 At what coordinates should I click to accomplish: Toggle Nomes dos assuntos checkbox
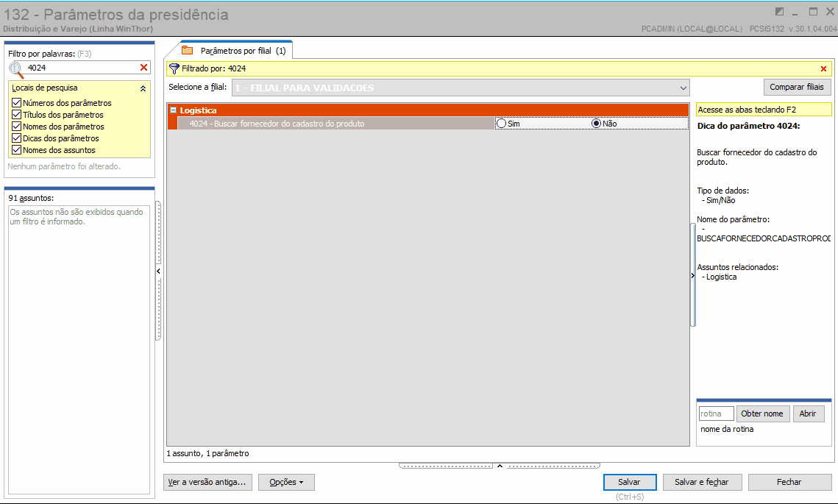pyautogui.click(x=17, y=149)
